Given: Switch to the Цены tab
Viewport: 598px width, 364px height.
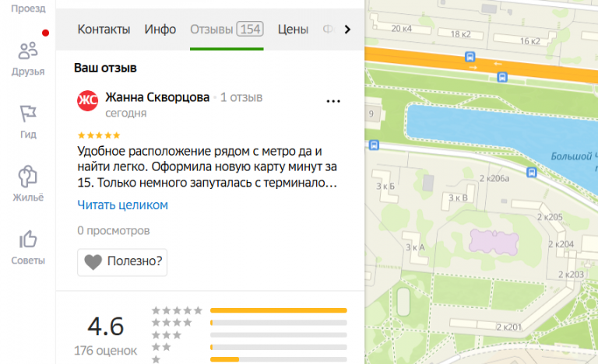Looking at the screenshot, I should pyautogui.click(x=293, y=30).
